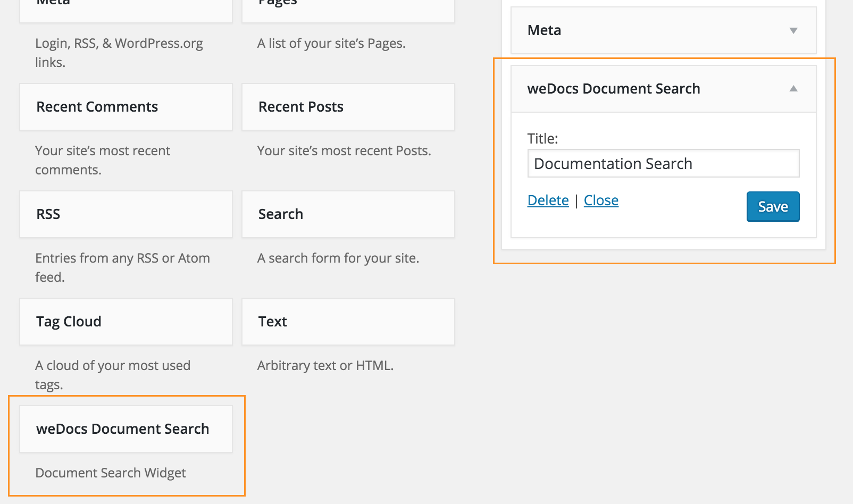Click the 'Document Search Widget' description text
The width and height of the screenshot is (853, 504).
pyautogui.click(x=111, y=473)
